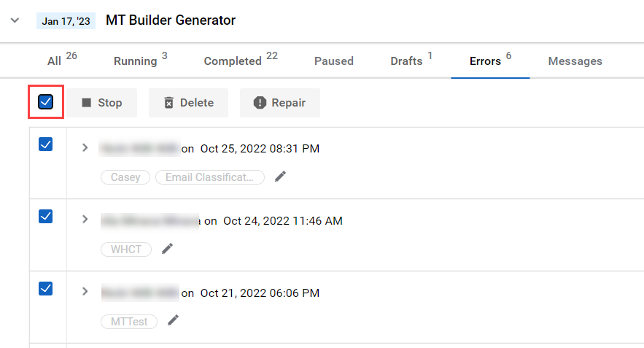Image resolution: width=644 pixels, height=348 pixels.
Task: Click the square stop icon
Action: pyautogui.click(x=86, y=102)
